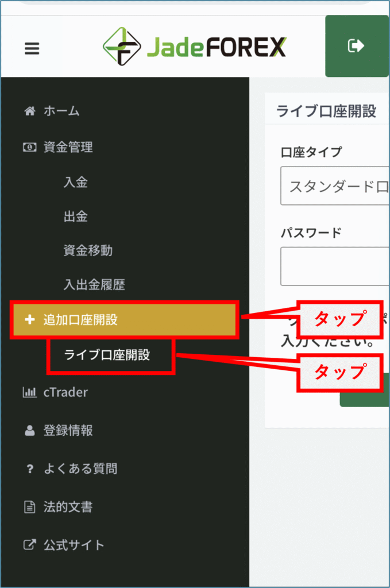Click the green logout icon button
390x588 pixels.
(357, 46)
